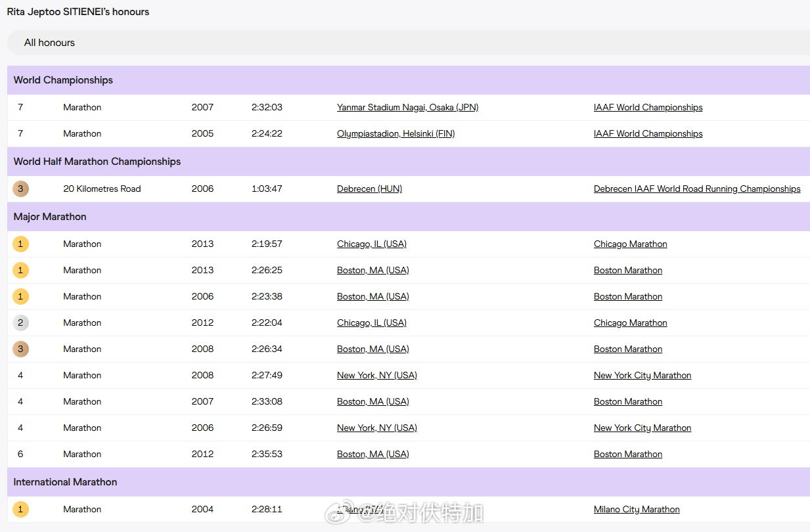Open Debrecen IAAF World Road Running Championships link
The height and width of the screenshot is (532, 810).
click(696, 189)
